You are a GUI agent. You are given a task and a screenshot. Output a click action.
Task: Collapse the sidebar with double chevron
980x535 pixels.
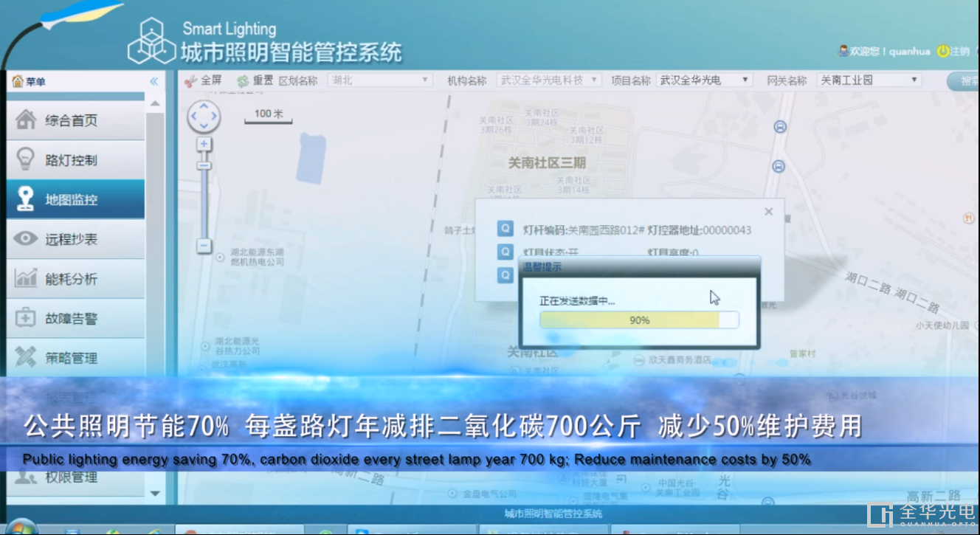click(153, 81)
